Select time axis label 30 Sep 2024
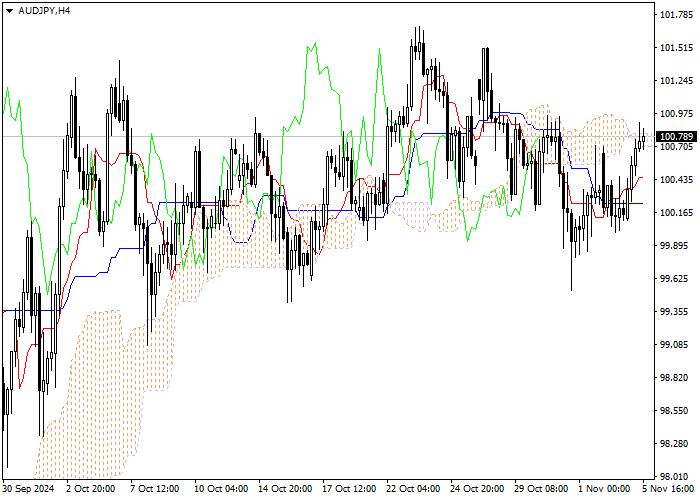The width and height of the screenshot is (700, 500). pos(28,489)
